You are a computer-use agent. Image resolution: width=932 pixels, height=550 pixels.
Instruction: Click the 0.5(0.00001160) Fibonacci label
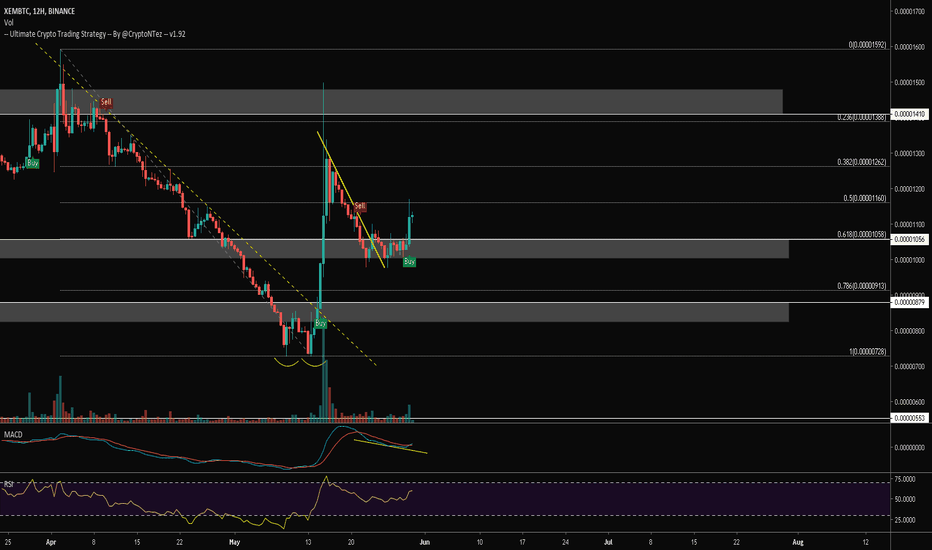(x=865, y=198)
